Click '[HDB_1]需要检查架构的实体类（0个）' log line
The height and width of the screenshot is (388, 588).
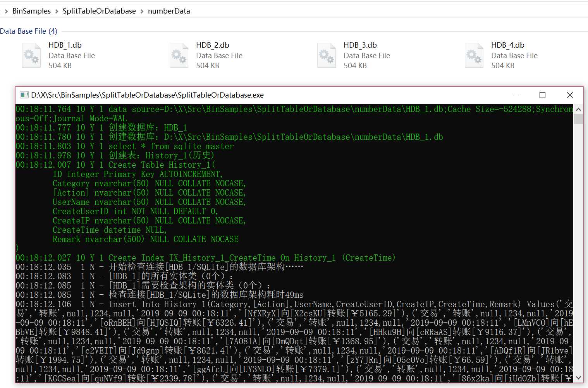pos(143,286)
